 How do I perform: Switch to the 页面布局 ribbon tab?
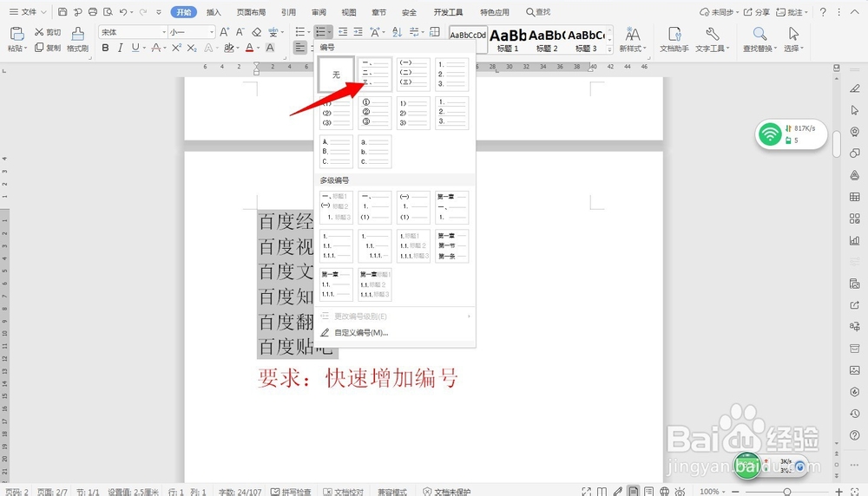[251, 12]
